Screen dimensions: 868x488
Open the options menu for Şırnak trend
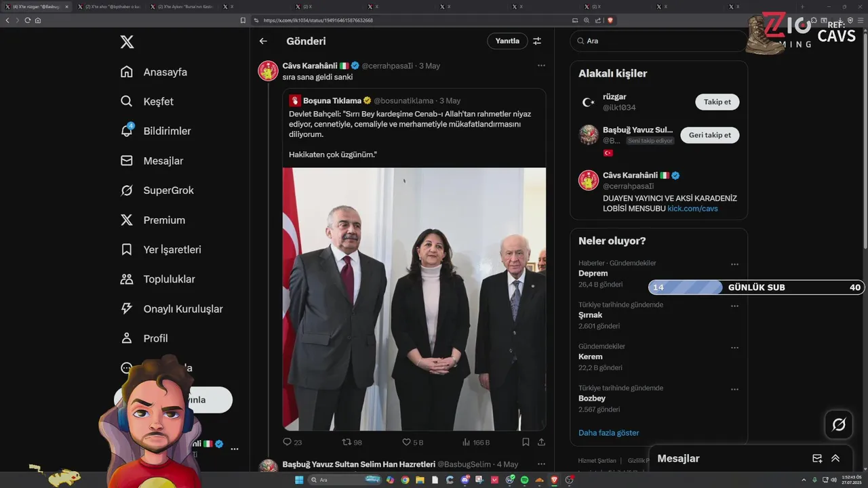[x=734, y=306]
